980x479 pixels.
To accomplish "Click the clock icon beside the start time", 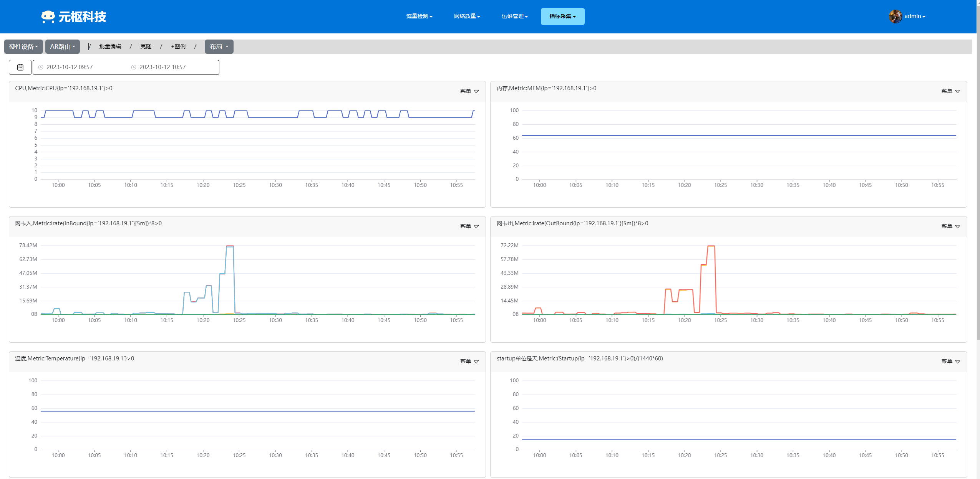I will pyautogui.click(x=41, y=67).
